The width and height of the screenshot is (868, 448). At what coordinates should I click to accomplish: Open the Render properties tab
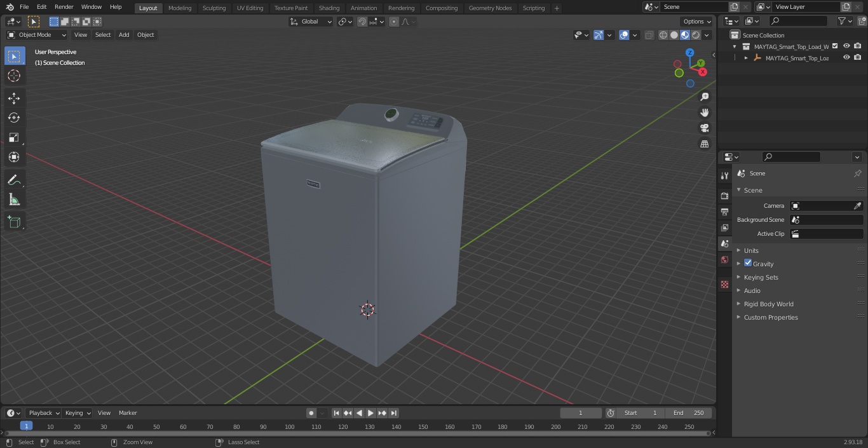click(724, 196)
